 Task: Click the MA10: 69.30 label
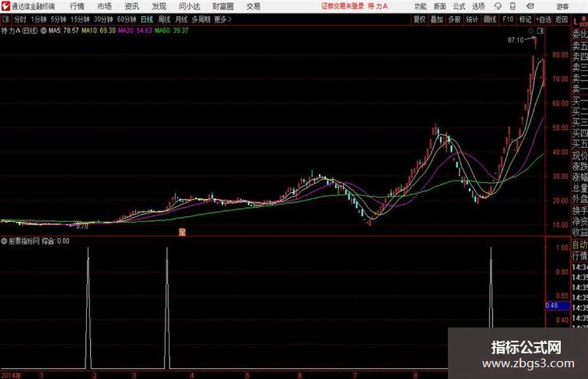[x=99, y=30]
